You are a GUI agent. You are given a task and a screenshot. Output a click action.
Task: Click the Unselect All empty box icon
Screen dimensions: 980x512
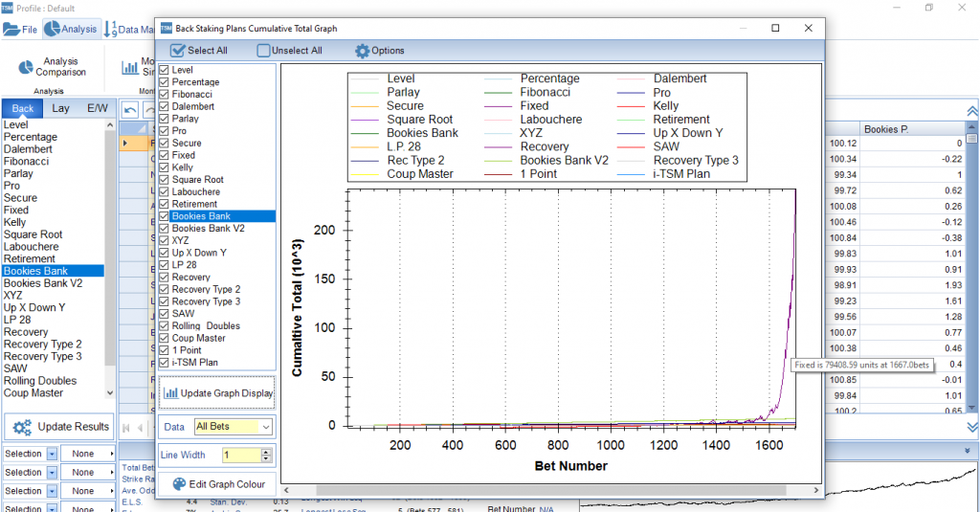263,51
